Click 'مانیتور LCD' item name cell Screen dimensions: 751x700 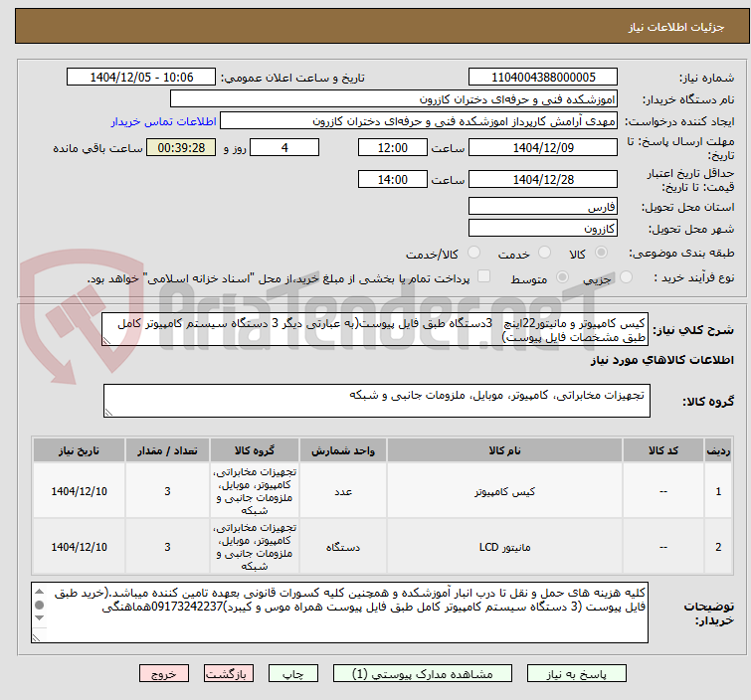point(504,547)
